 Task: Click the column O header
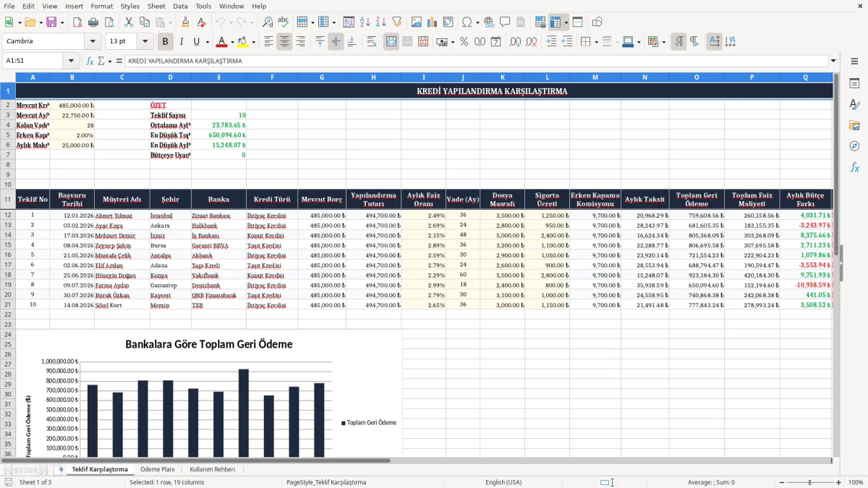pyautogui.click(x=697, y=77)
